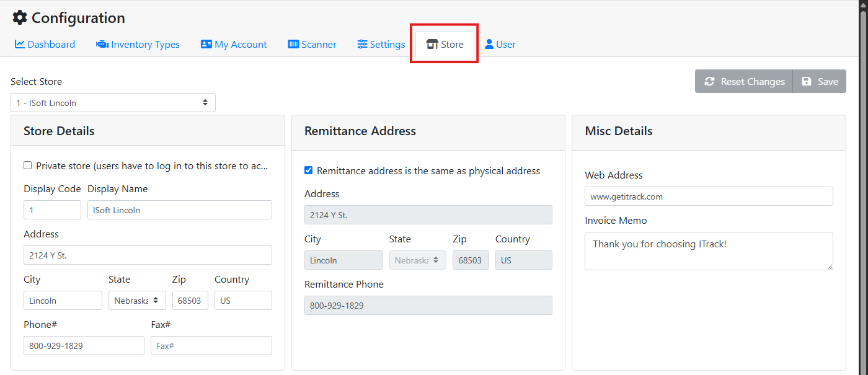Enable the Private store checkbox
This screenshot has width=868, height=375.
27,165
